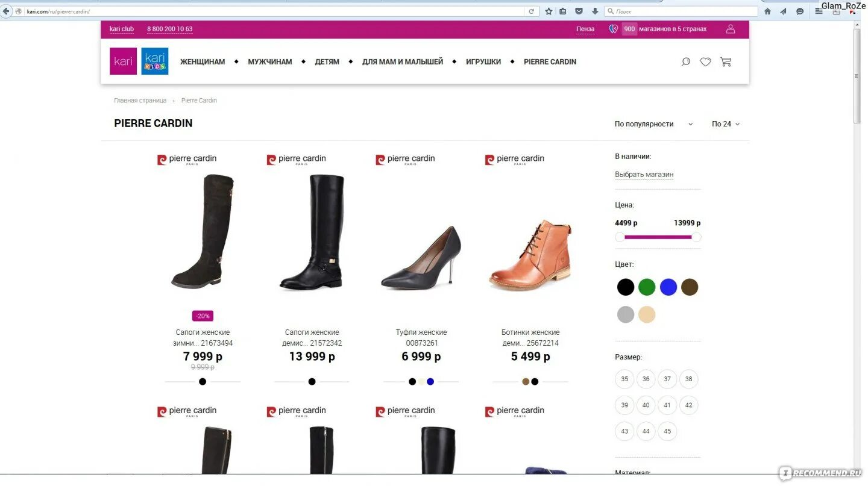Select size 44 filter

click(x=646, y=431)
